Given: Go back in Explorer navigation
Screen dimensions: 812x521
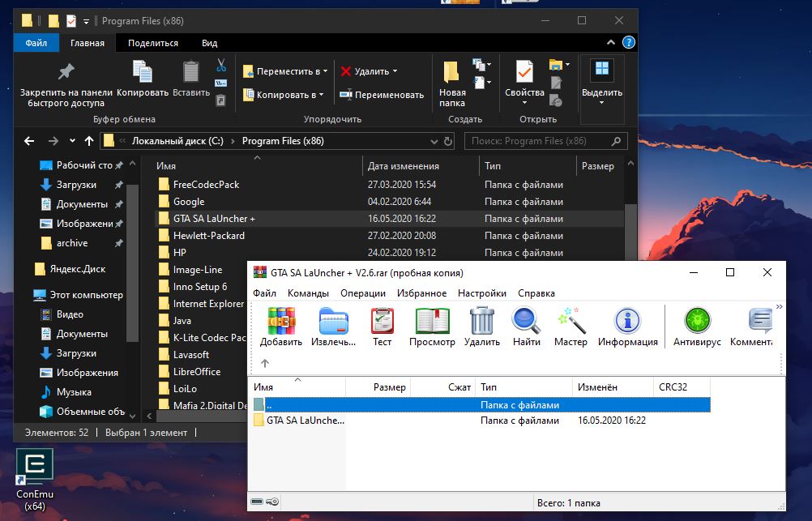Looking at the screenshot, I should tap(29, 141).
